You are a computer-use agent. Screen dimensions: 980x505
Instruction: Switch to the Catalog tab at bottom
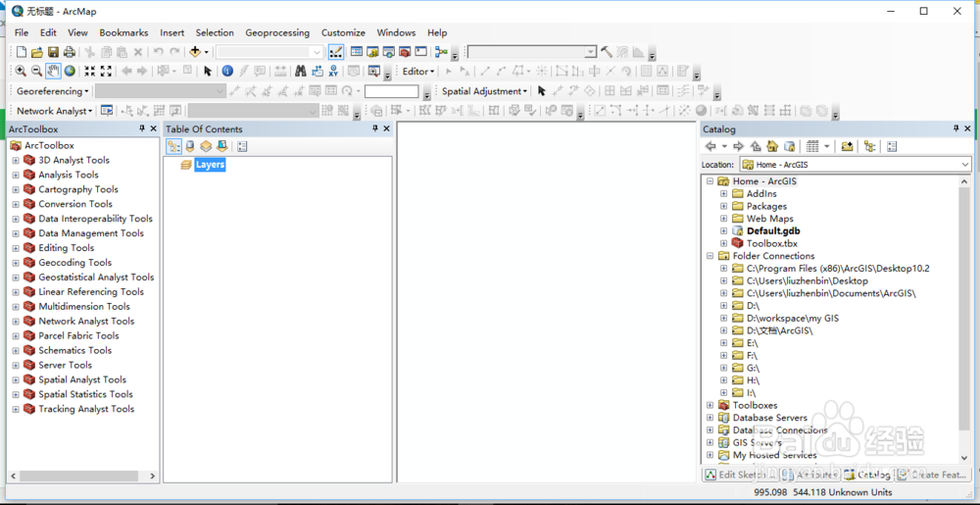(867, 475)
